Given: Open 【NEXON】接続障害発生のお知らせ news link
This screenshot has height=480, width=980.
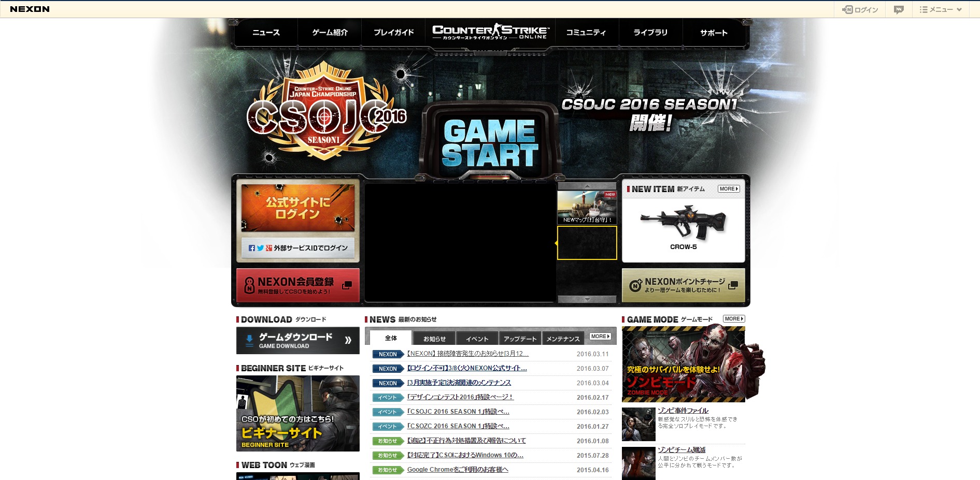Looking at the screenshot, I should [x=467, y=354].
